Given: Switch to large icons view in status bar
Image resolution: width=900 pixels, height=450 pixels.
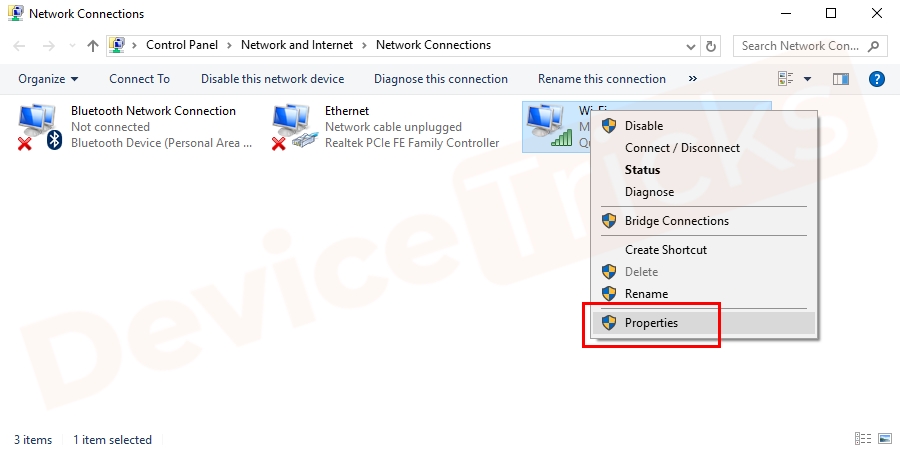Looking at the screenshot, I should click(884, 439).
